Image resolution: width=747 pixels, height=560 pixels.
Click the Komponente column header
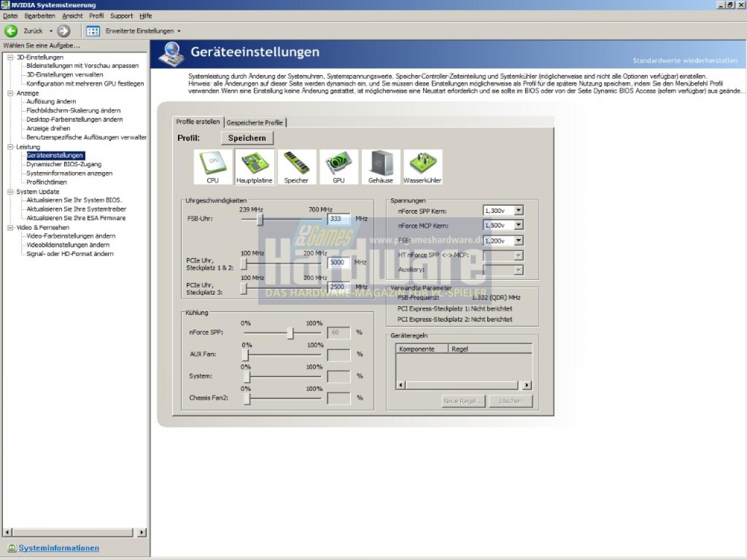pyautogui.click(x=423, y=349)
